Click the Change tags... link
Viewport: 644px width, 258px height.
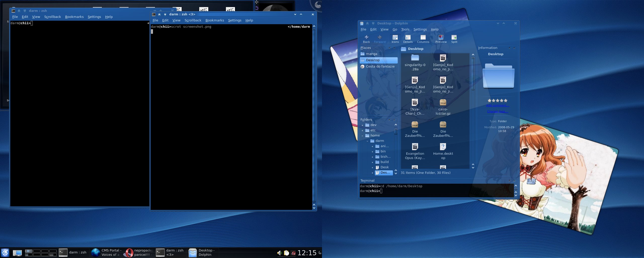(x=498, y=111)
